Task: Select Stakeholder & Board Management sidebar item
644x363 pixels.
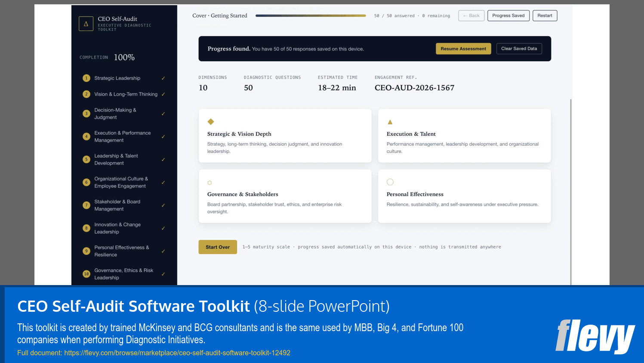Action: (x=124, y=205)
